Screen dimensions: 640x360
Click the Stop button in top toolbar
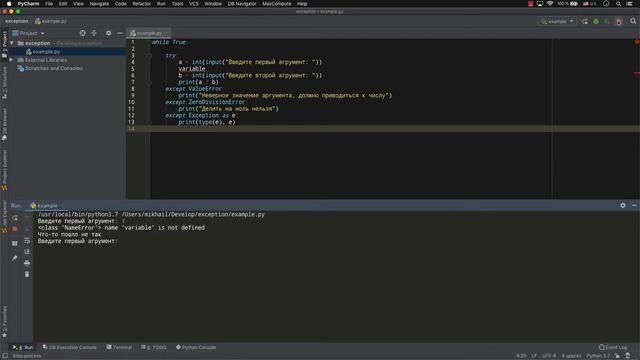click(x=619, y=21)
